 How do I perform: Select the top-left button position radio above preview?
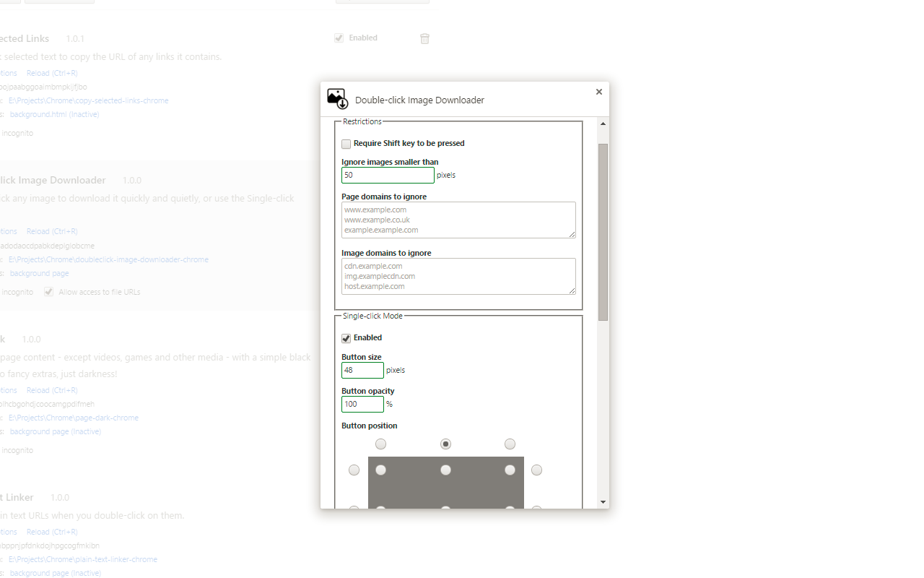(x=380, y=444)
